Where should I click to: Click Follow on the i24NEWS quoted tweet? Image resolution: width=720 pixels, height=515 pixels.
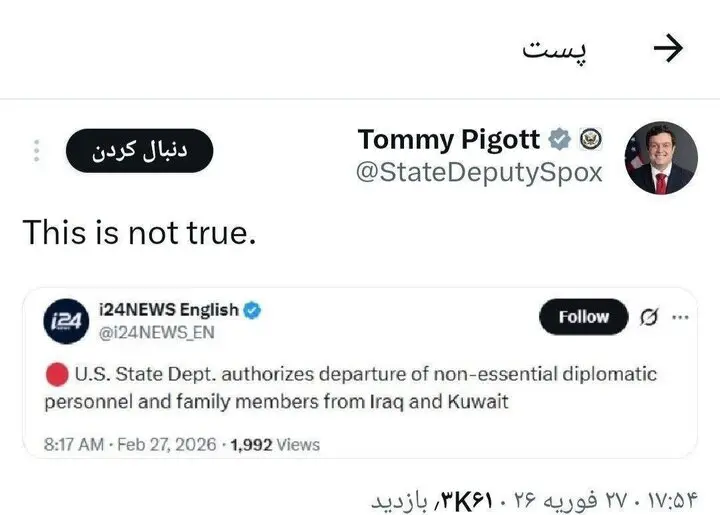click(x=583, y=317)
